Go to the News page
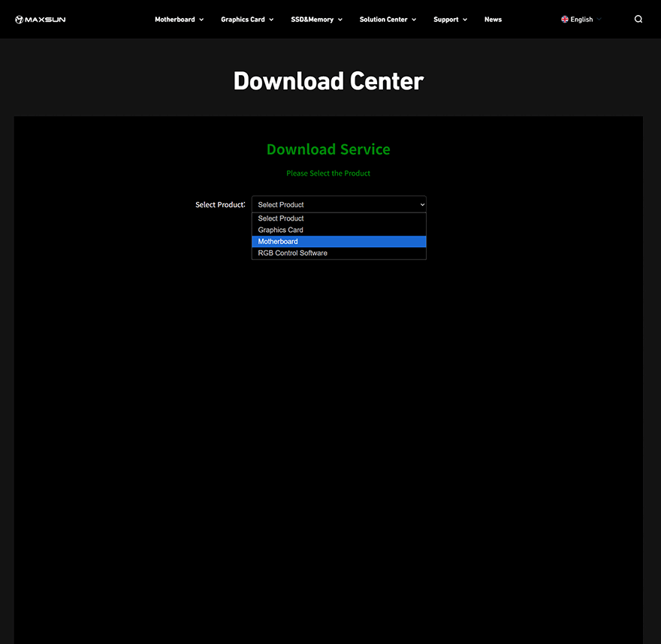 (x=493, y=20)
